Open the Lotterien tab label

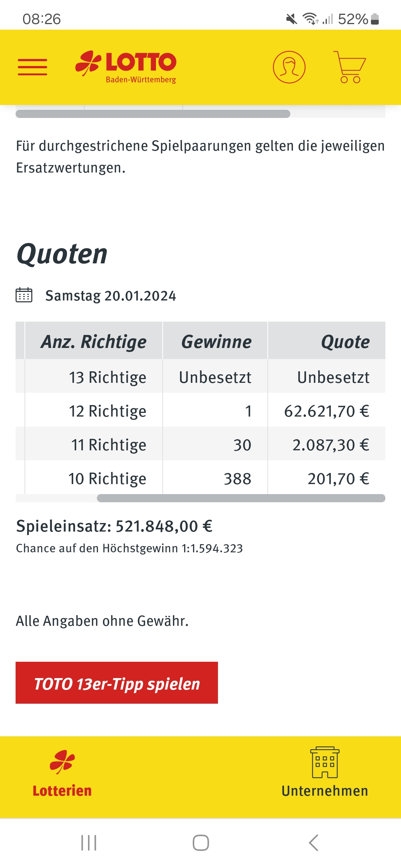pos(62,791)
